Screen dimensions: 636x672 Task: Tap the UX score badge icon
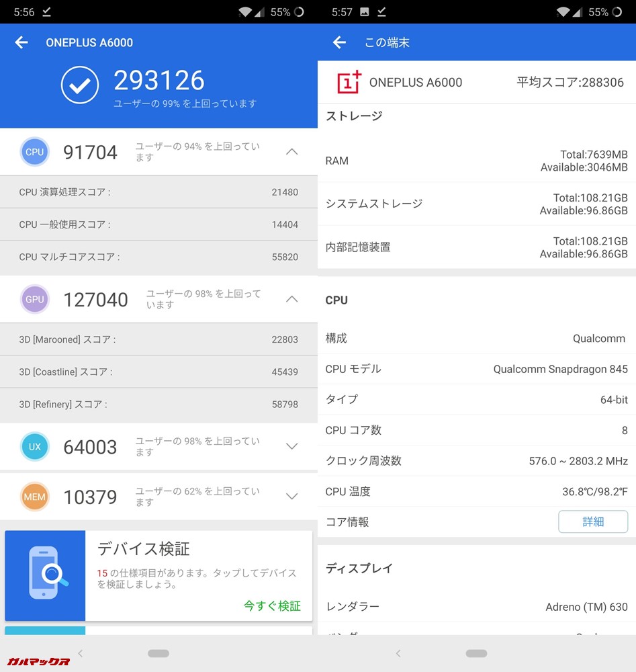(34, 446)
